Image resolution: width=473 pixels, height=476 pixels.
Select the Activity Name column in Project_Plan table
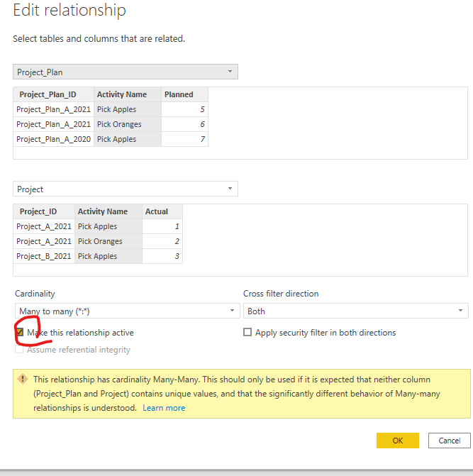[x=128, y=94]
